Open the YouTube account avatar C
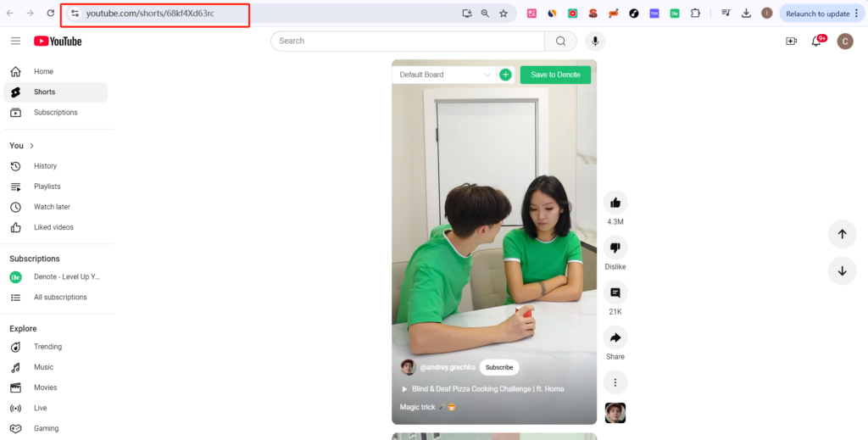 pyautogui.click(x=845, y=41)
